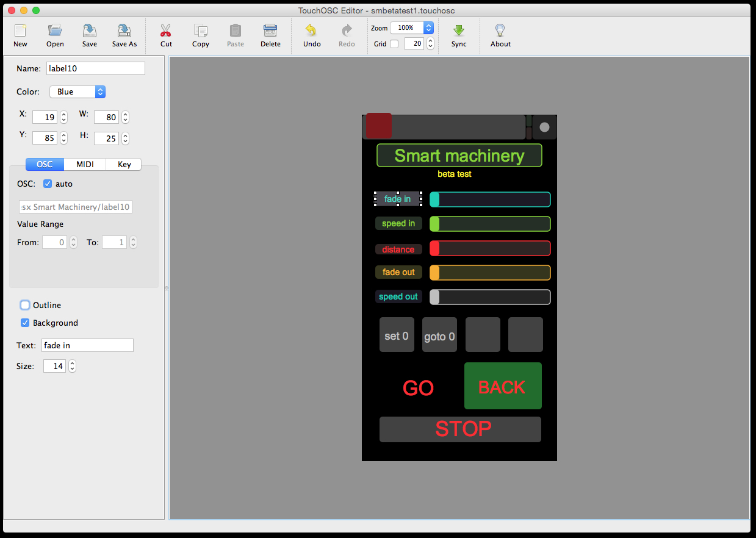Select the speed out label on canvas
The width and height of the screenshot is (756, 538).
pos(398,296)
